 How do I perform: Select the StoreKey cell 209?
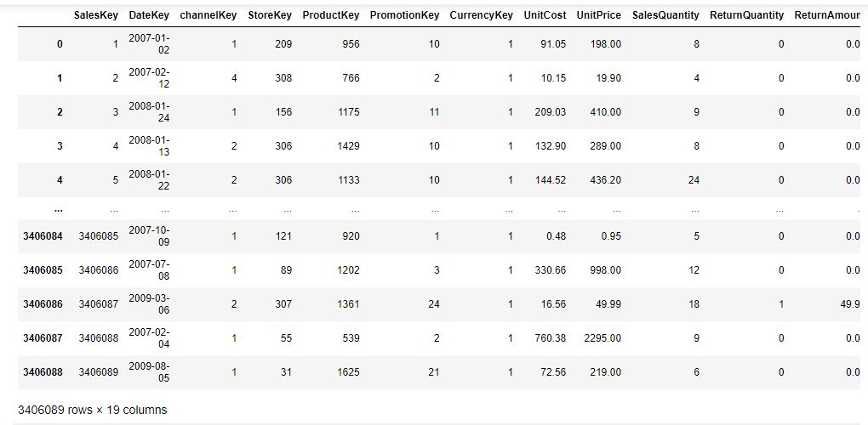coord(283,44)
